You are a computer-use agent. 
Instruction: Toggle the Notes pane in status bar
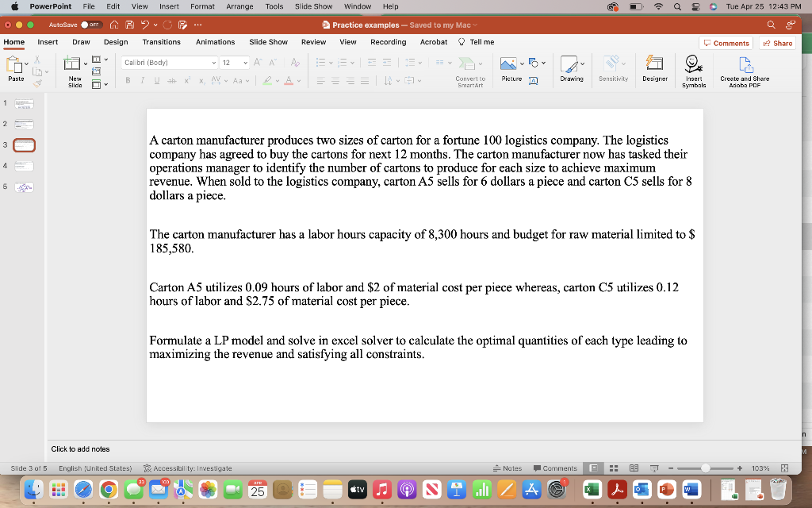[507, 468]
